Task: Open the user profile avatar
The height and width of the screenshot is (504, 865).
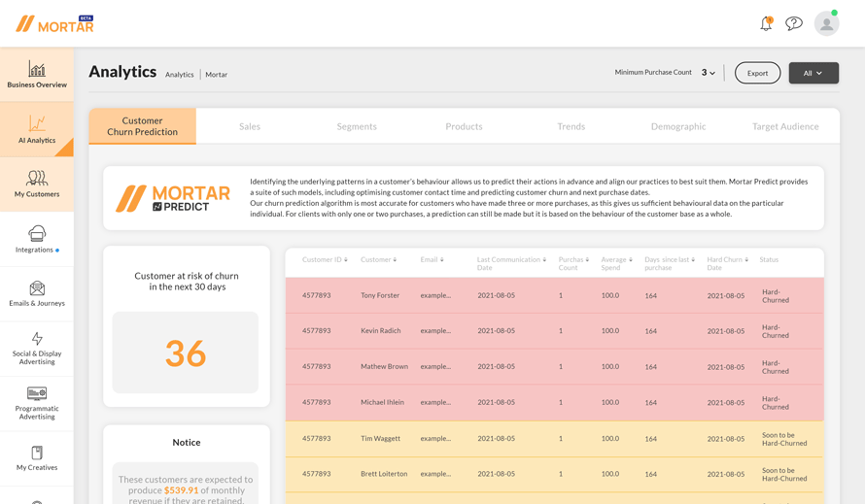Action: [826, 23]
